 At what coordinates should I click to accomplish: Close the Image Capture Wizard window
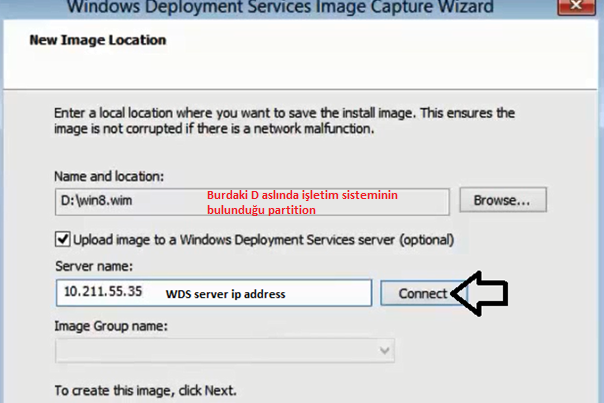tap(576, 7)
